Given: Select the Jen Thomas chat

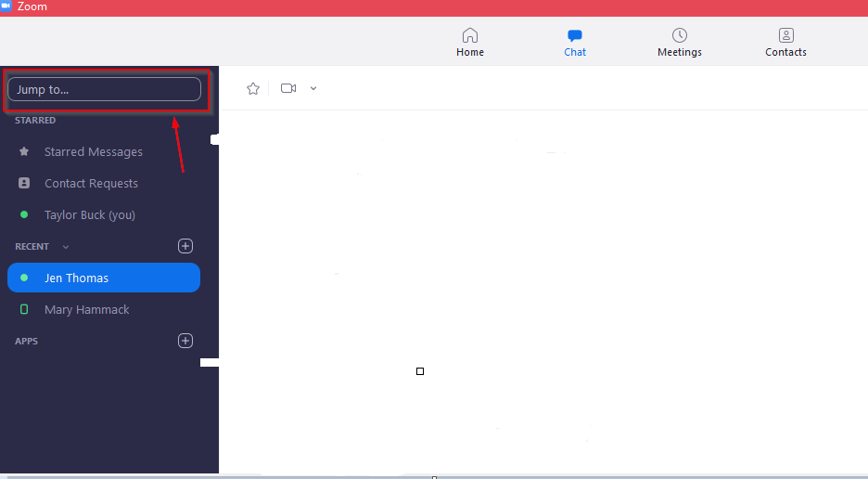Looking at the screenshot, I should click(x=104, y=278).
